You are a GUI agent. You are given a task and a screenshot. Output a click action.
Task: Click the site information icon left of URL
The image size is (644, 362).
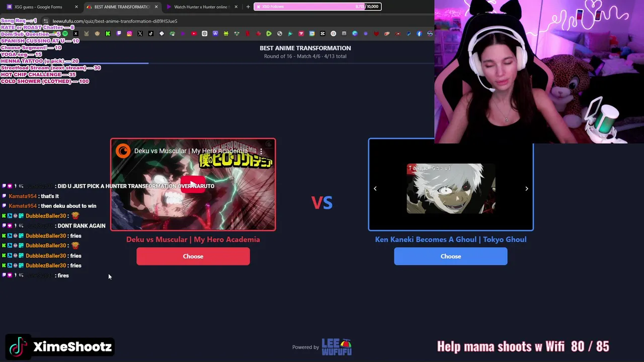tap(46, 21)
